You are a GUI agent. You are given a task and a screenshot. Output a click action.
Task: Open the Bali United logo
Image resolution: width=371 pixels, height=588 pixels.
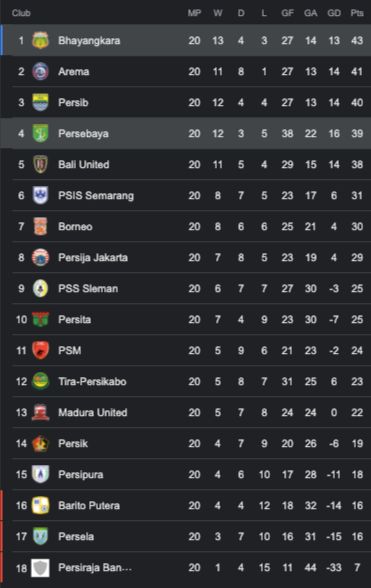click(40, 164)
